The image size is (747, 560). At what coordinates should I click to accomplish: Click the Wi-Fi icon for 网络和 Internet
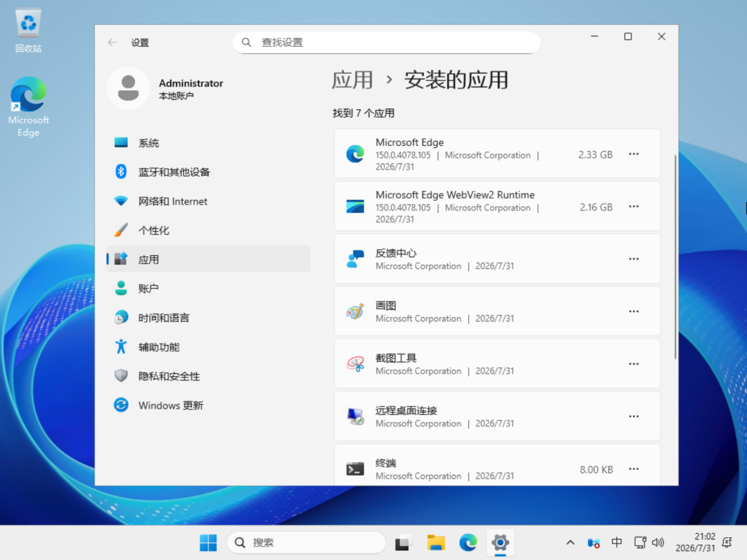(x=121, y=201)
